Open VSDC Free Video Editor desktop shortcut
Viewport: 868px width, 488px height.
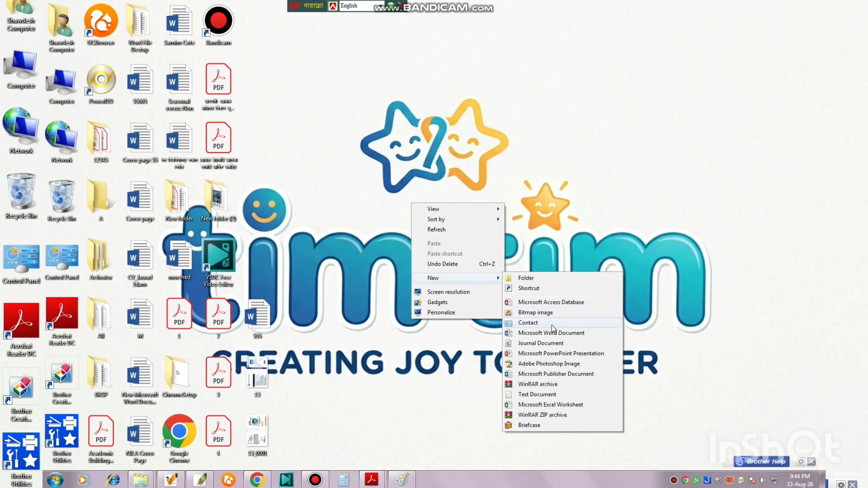218,263
